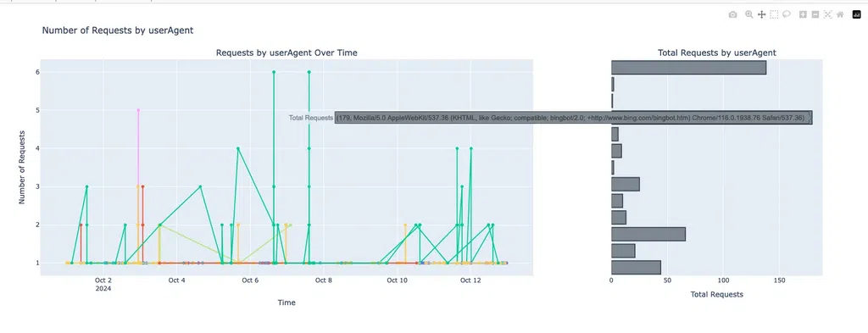This screenshot has width=868, height=333.
Task: Select the green point at 4 before Oct 6
Action: [x=238, y=148]
